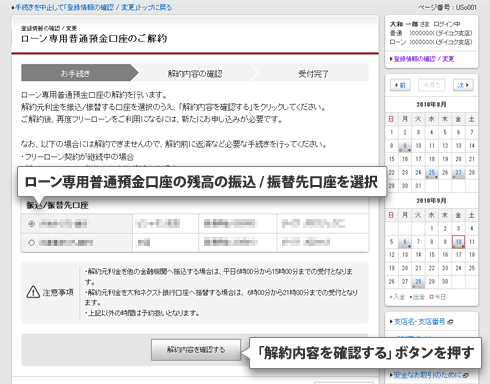Screen dimensions: 490x384
Task: Select August 9 in the calendar
Action: (405, 146)
